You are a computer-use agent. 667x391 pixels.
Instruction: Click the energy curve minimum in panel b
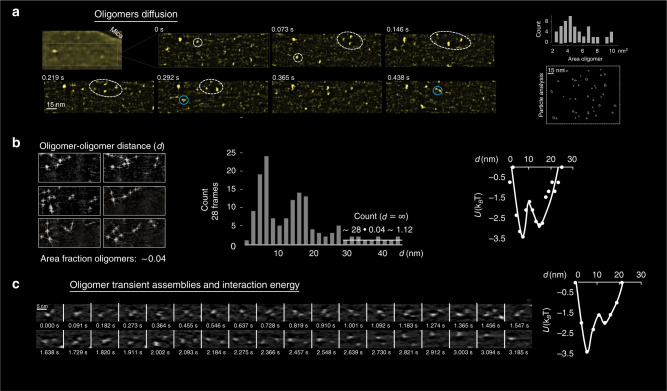click(x=523, y=237)
